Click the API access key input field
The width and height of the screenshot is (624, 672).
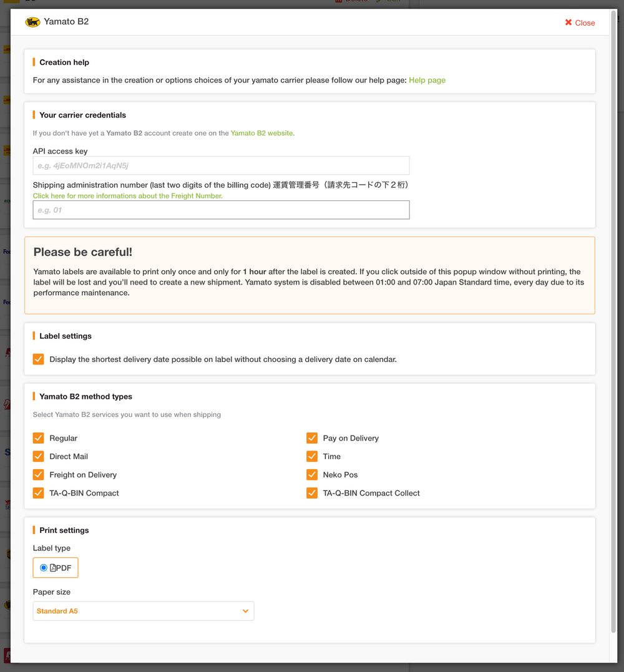[221, 165]
